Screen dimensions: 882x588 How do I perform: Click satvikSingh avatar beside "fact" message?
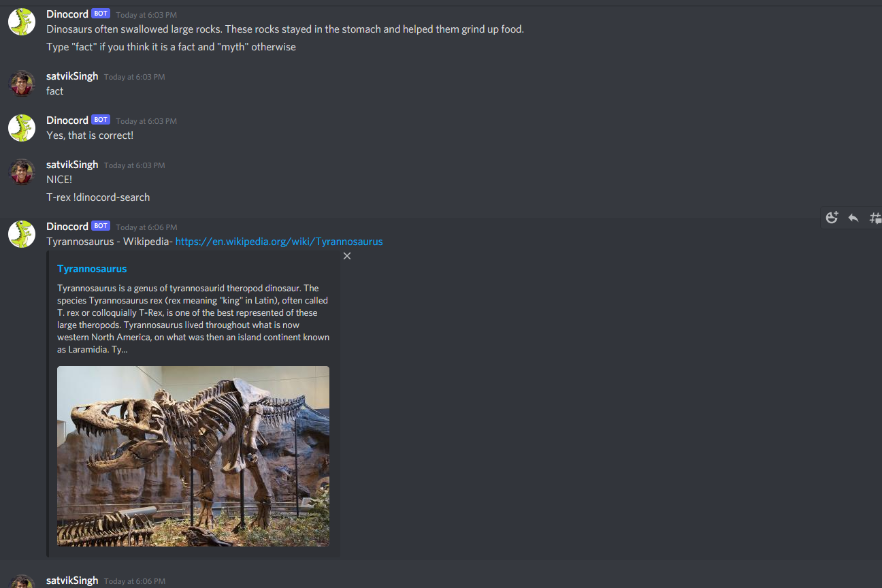[22, 84]
